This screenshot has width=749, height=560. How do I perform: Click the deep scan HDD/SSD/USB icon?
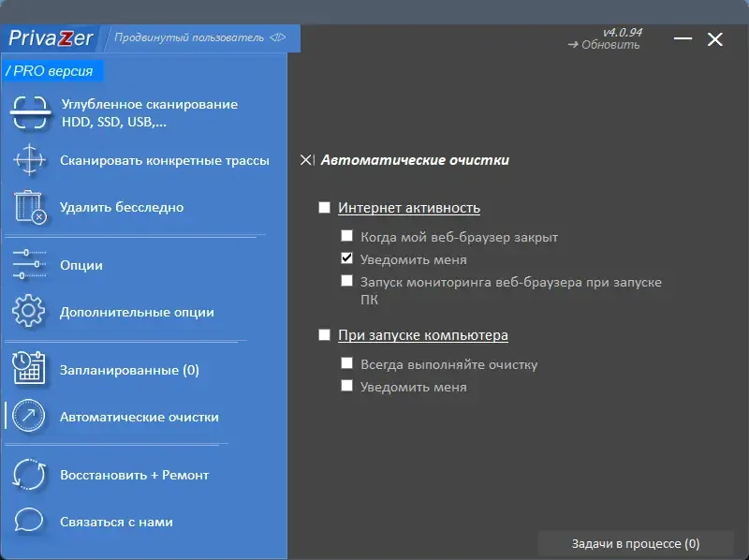point(30,113)
